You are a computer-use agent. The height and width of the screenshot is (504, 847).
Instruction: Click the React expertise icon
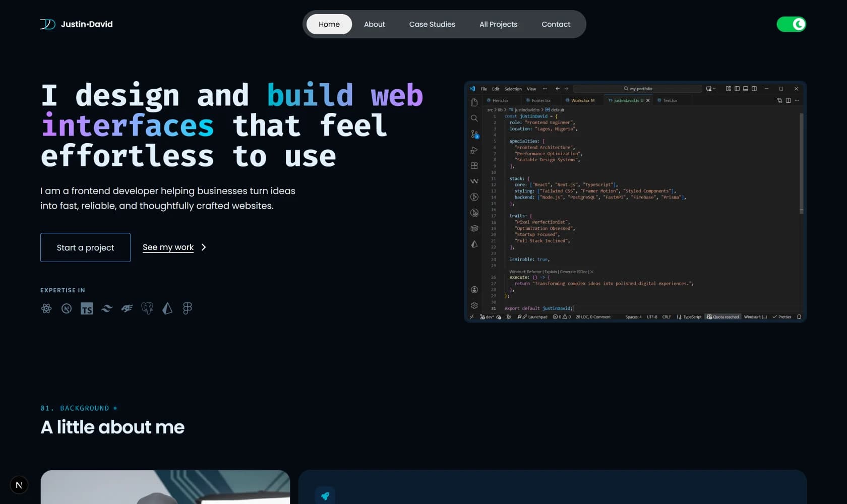click(46, 308)
